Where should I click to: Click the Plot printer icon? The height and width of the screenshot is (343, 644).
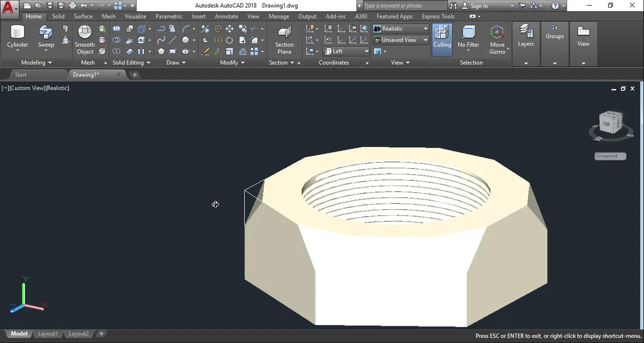tap(72, 6)
